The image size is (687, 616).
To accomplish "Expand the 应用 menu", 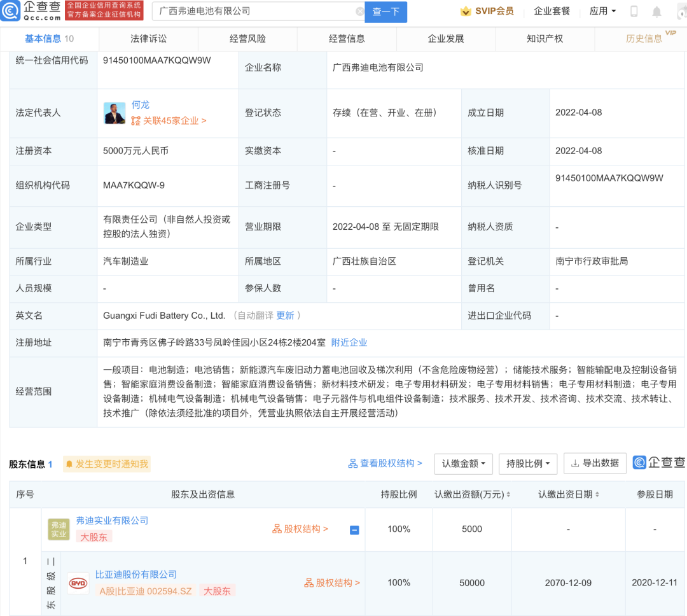I will click(603, 11).
